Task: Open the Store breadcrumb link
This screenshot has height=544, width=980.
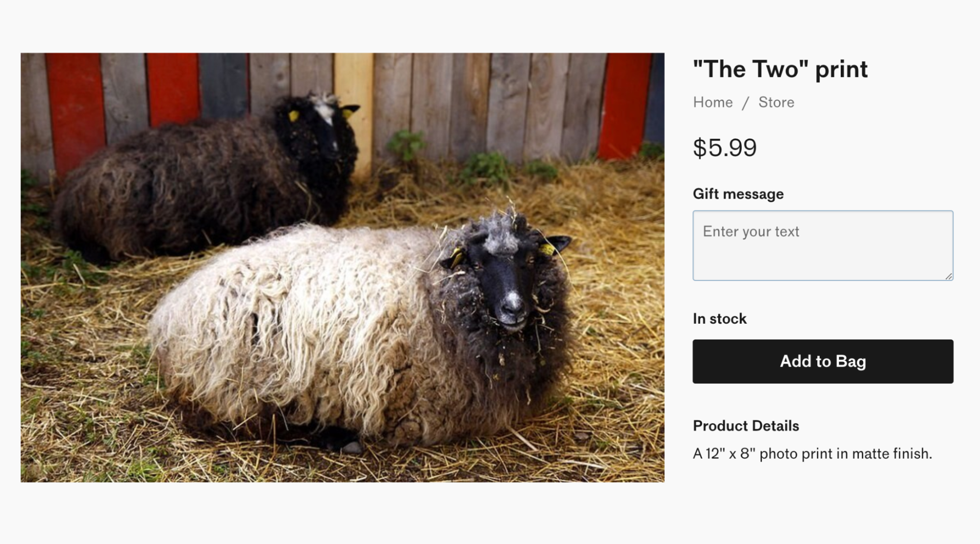Action: click(776, 102)
